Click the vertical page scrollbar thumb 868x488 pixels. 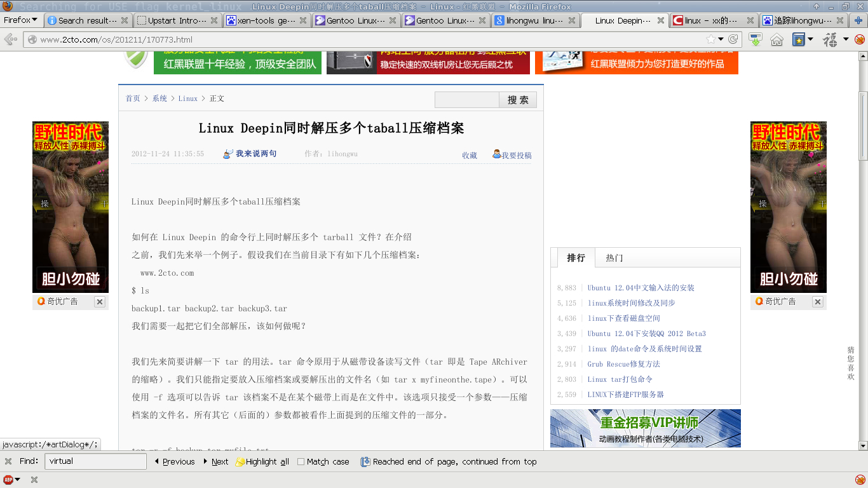coord(863,126)
